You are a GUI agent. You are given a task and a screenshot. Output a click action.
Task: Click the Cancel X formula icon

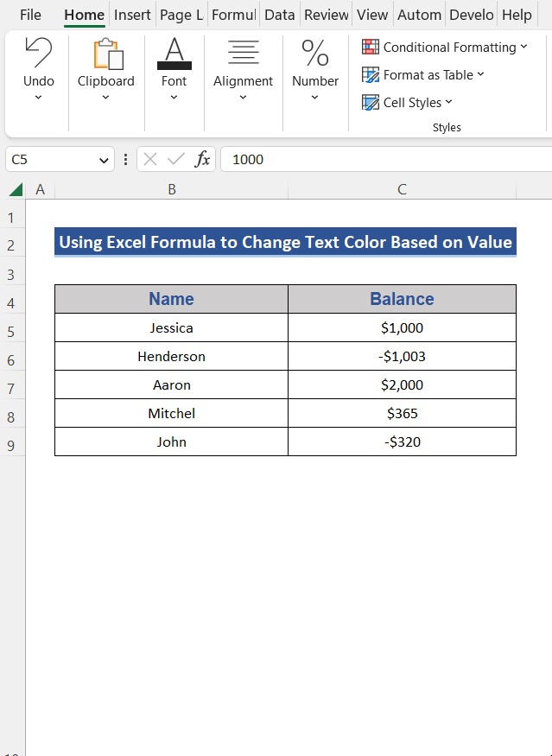[x=150, y=159]
